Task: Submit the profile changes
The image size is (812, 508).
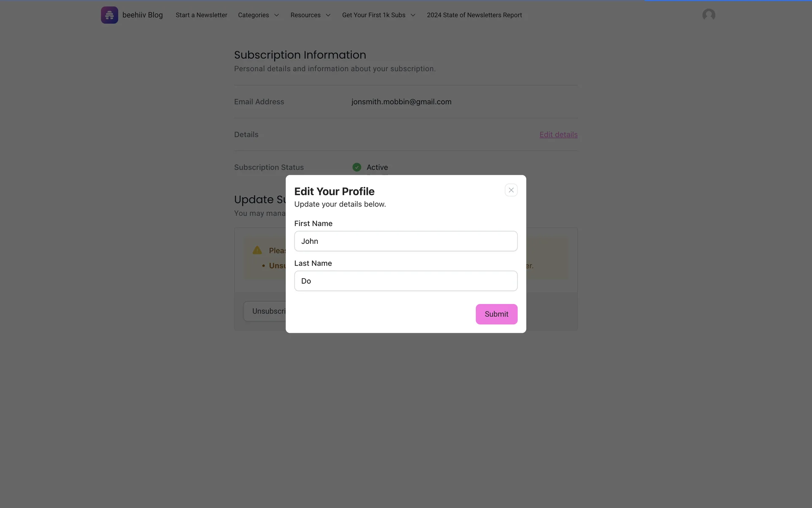Action: [x=496, y=314]
